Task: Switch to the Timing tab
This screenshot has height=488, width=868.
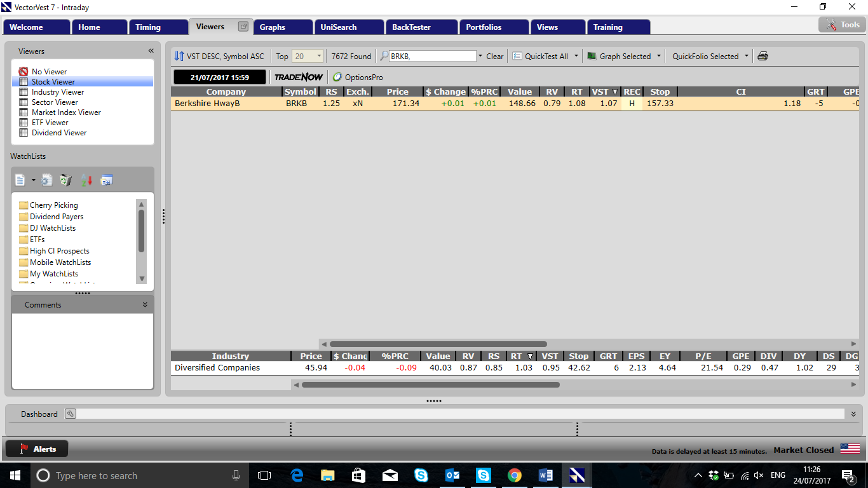Action: coord(158,27)
